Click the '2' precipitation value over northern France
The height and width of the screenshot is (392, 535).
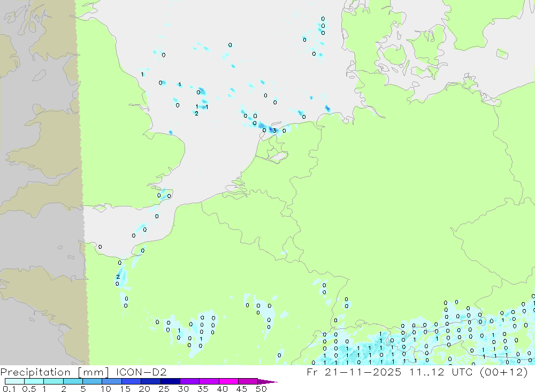pos(118,276)
